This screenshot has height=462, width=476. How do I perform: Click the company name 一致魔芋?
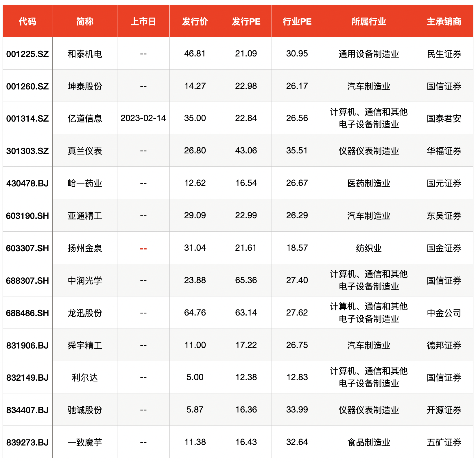point(85,442)
